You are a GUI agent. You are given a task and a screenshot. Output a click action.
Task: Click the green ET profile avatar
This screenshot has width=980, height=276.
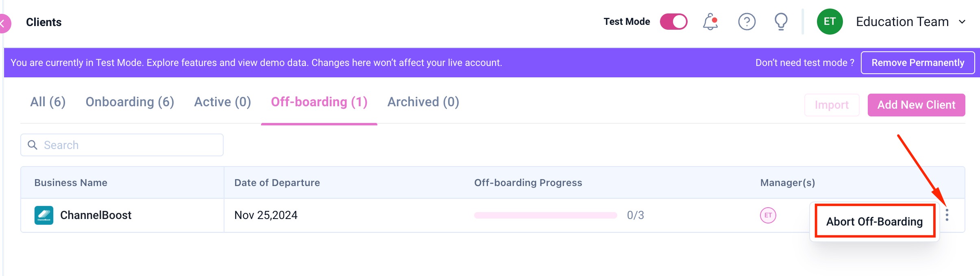click(830, 22)
